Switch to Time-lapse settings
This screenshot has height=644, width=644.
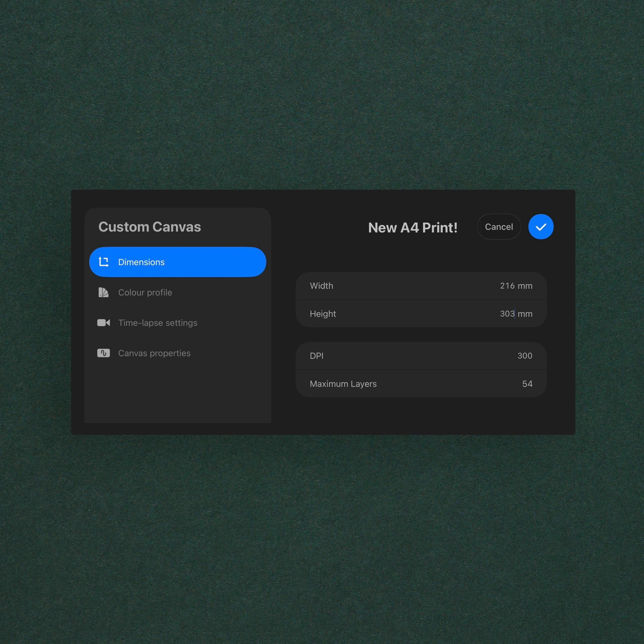[158, 323]
